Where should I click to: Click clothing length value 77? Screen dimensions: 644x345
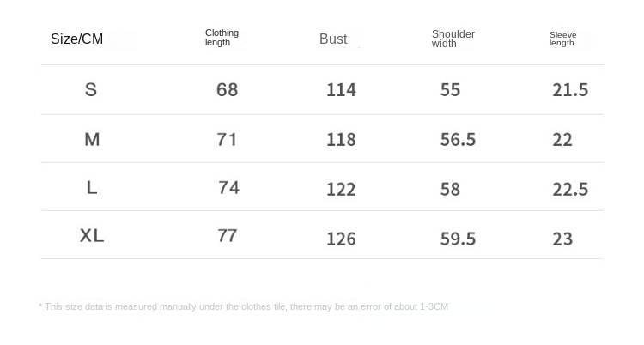[x=228, y=236]
